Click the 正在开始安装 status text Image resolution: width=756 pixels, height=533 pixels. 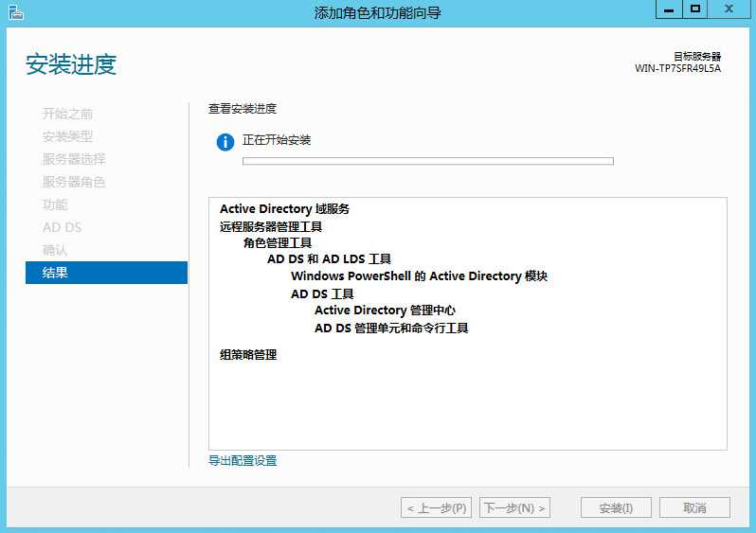(x=277, y=140)
